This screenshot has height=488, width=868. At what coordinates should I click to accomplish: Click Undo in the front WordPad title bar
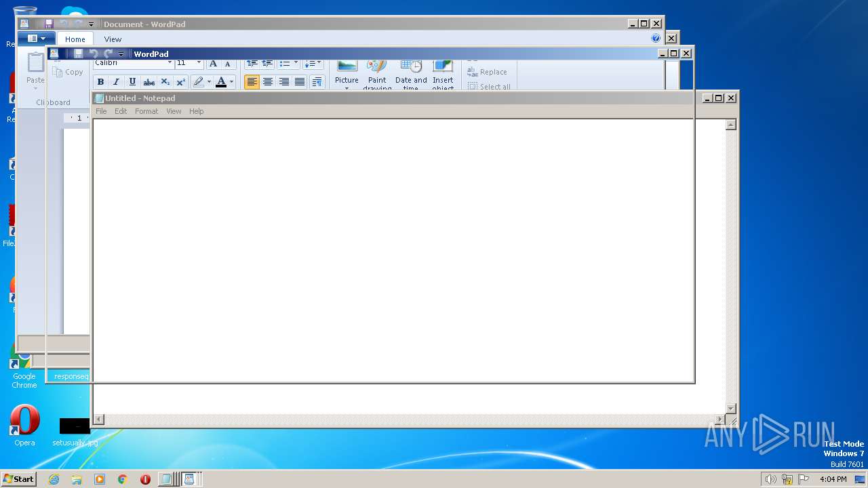point(94,54)
